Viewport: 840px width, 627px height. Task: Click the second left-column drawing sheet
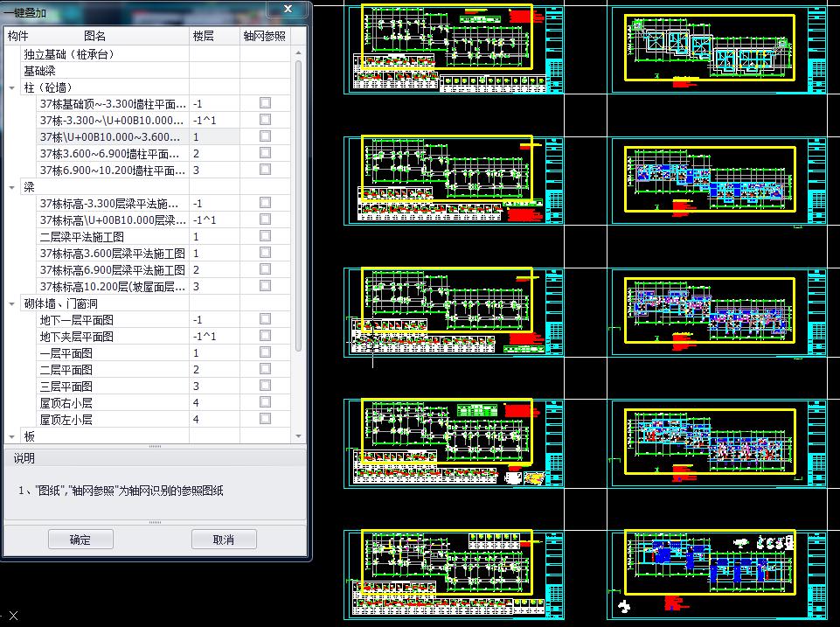pyautogui.click(x=454, y=181)
